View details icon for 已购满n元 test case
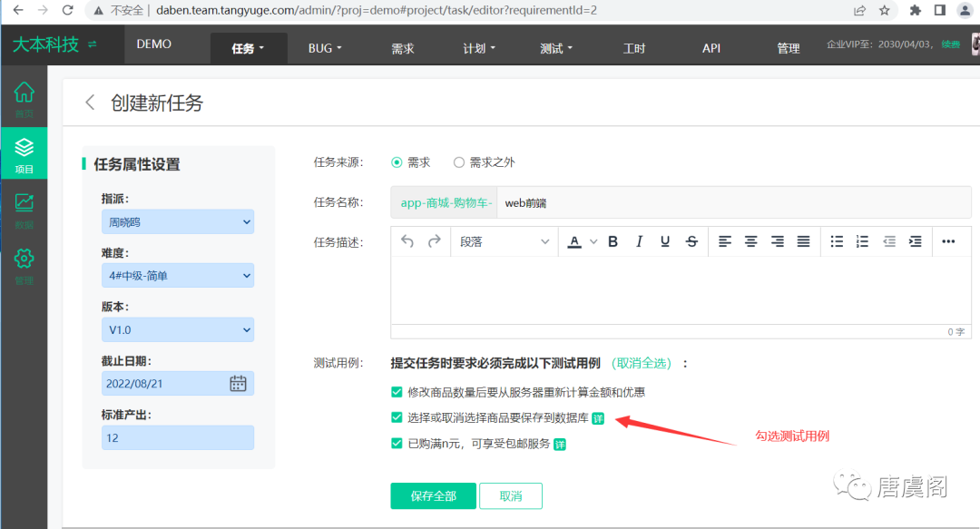This screenshot has width=980, height=529. pos(559,445)
